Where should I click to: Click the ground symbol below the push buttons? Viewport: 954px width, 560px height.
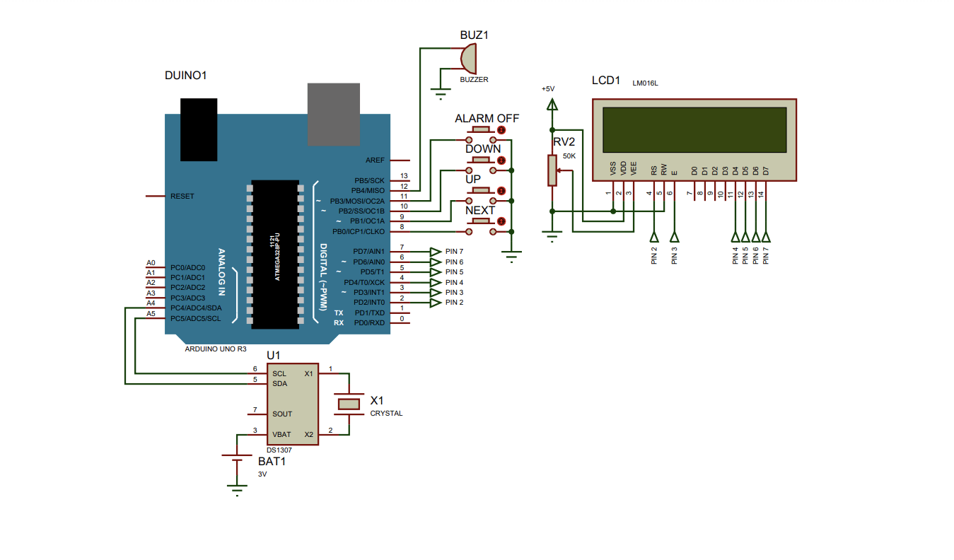[511, 257]
